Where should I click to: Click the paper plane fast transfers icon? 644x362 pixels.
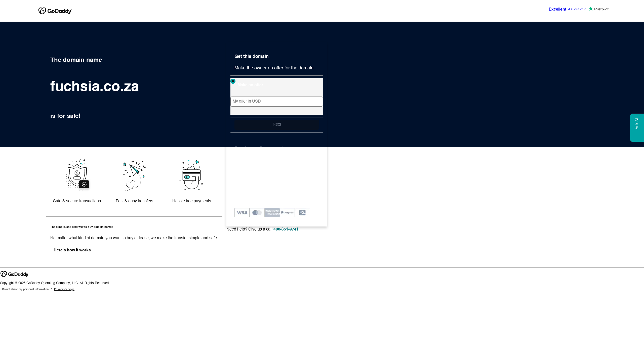click(x=134, y=175)
